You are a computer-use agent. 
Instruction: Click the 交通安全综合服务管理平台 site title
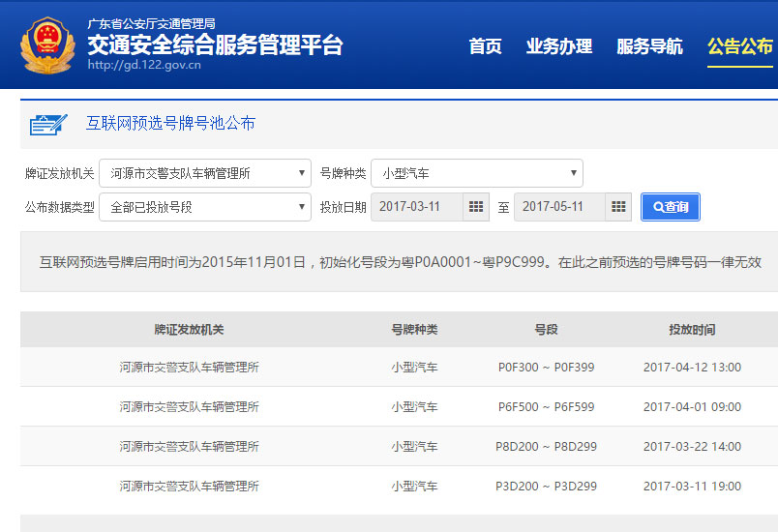[216, 44]
